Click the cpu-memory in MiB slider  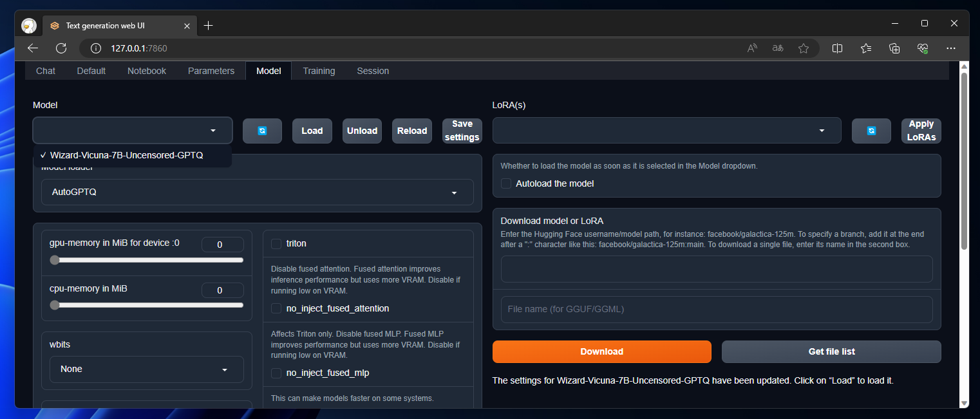pos(147,305)
